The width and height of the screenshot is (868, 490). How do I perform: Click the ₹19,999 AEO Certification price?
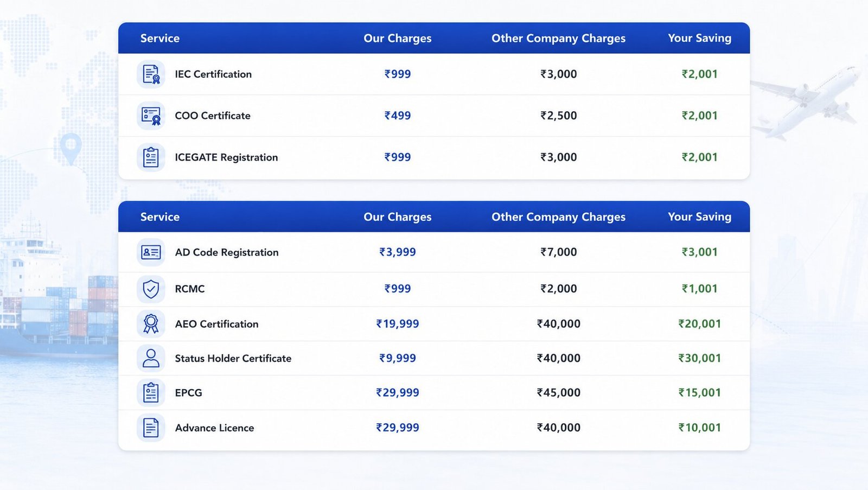pyautogui.click(x=398, y=324)
